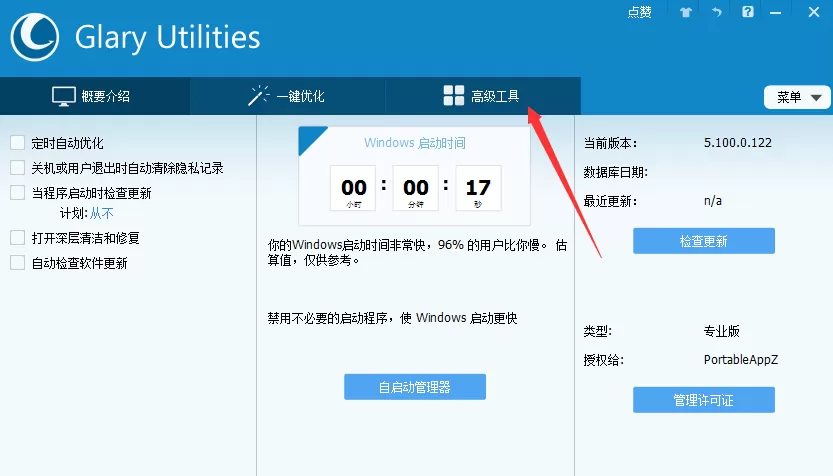The width and height of the screenshot is (833, 476).
Task: Click the 从不 schedule link
Action: [x=101, y=213]
